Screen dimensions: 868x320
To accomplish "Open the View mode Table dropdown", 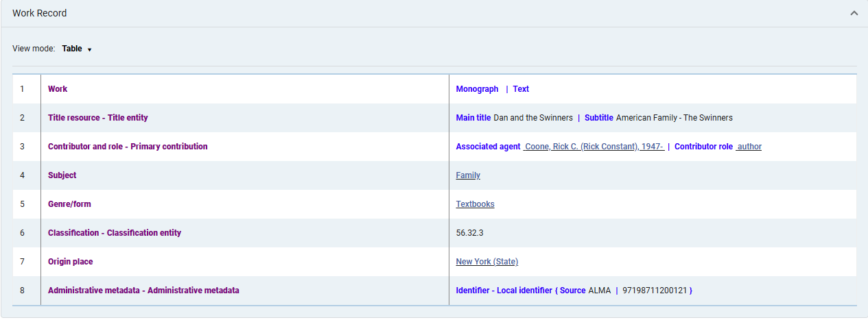I will pos(77,49).
